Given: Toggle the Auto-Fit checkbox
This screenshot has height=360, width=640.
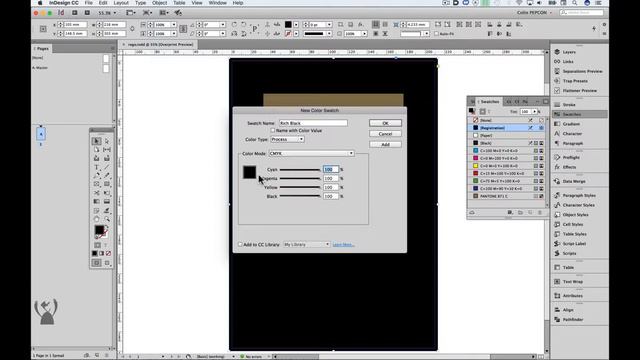Looking at the screenshot, I should coord(436,34).
